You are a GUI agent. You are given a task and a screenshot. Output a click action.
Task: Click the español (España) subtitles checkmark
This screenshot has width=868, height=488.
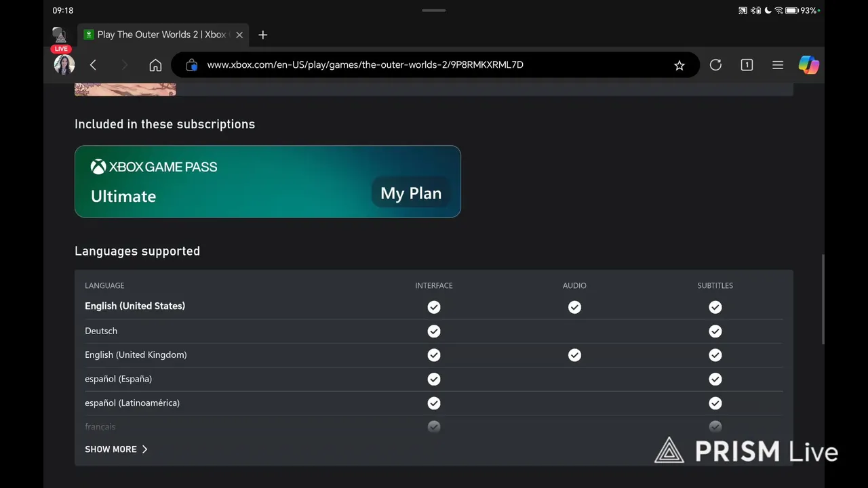(x=715, y=380)
